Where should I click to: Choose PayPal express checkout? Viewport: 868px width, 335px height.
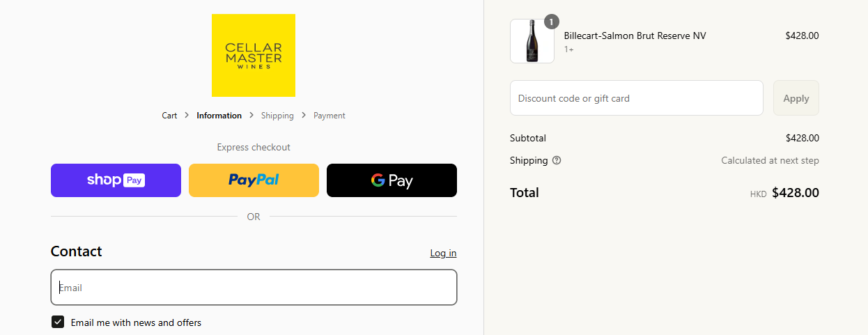coord(254,180)
